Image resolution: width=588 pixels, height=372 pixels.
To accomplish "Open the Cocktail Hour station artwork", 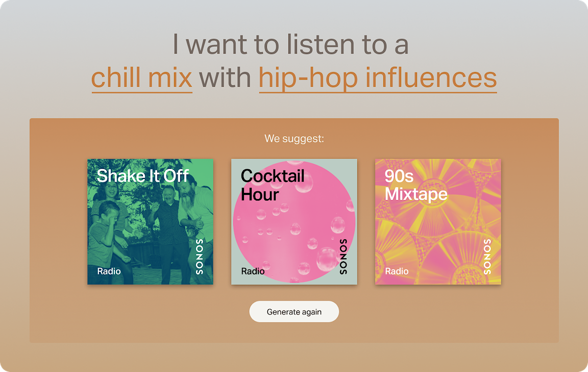I will pyautogui.click(x=294, y=221).
